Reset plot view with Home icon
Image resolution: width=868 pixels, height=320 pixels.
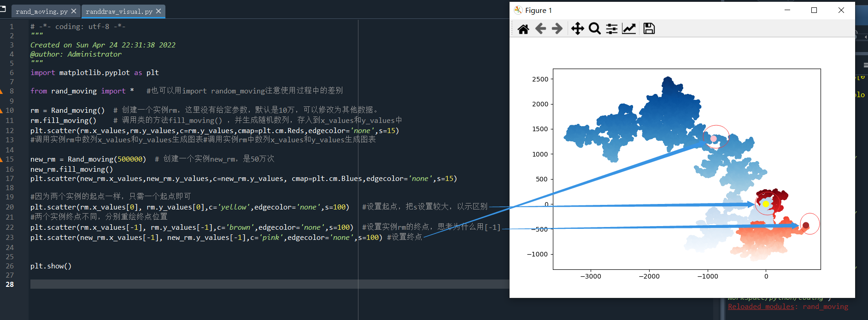(x=523, y=29)
